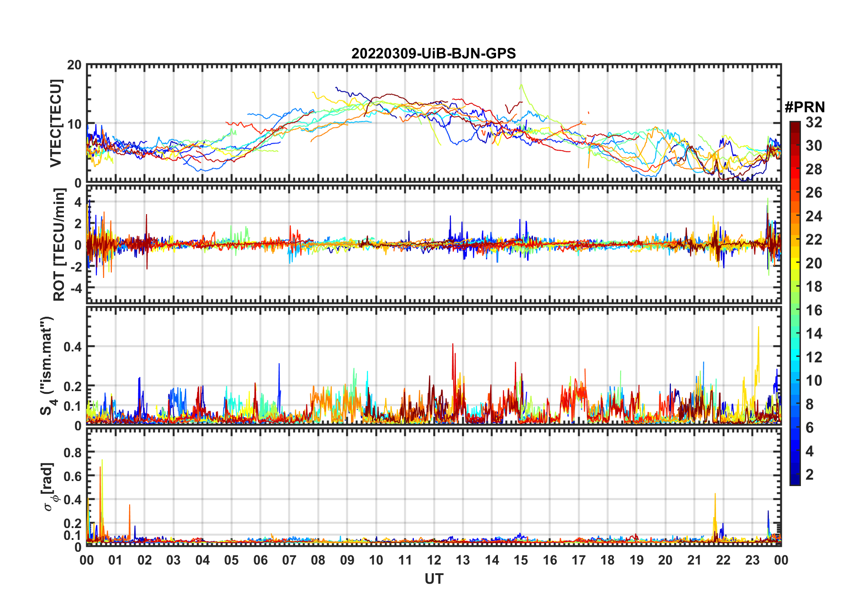The width and height of the screenshot is (868, 607).
Task: Select the VTEC[TECU] y-axis label
Action: 56,123
